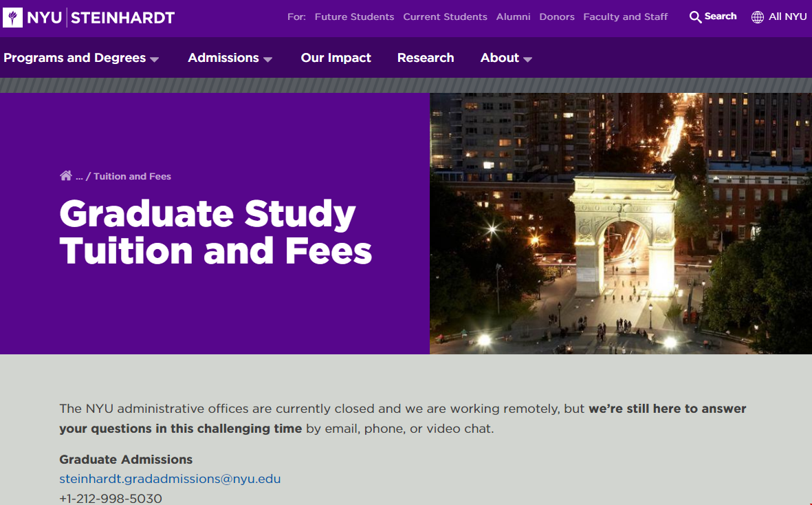Click the breadcrumb ellipsis link

coord(79,177)
